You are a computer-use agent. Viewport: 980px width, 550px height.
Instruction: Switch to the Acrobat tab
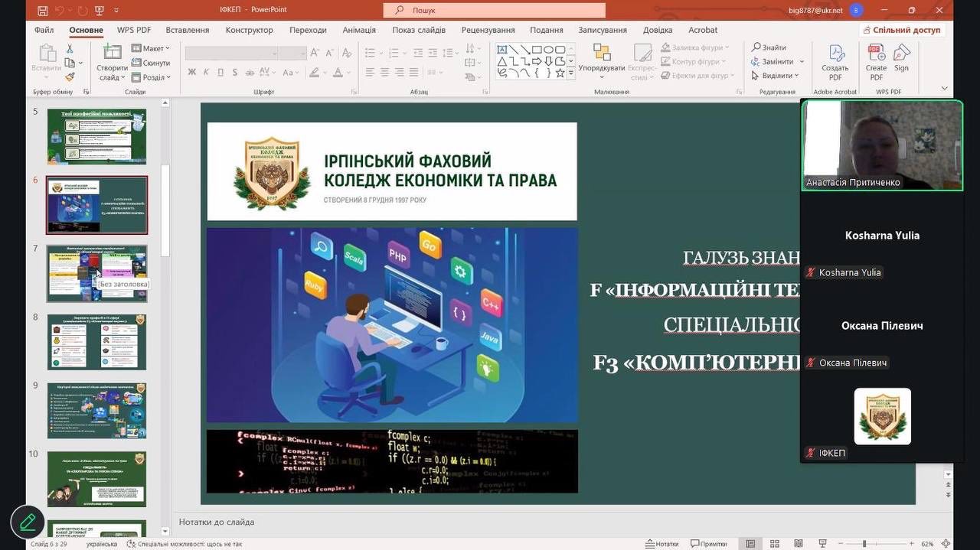click(703, 30)
